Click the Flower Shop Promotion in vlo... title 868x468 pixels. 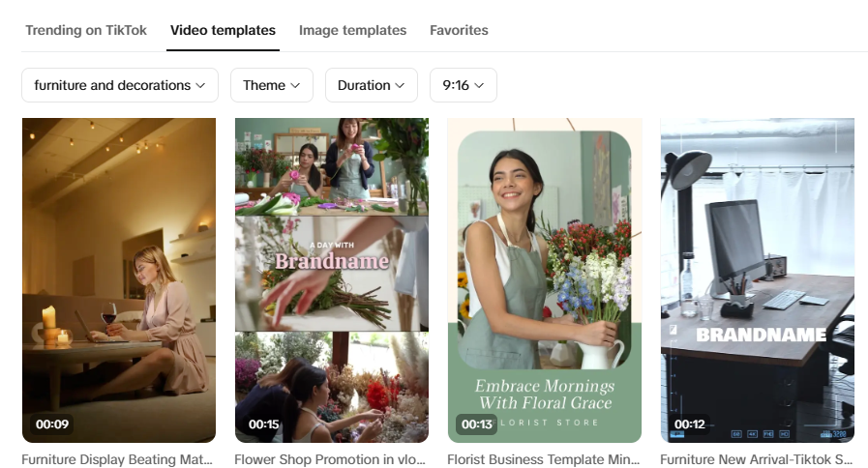tap(330, 459)
